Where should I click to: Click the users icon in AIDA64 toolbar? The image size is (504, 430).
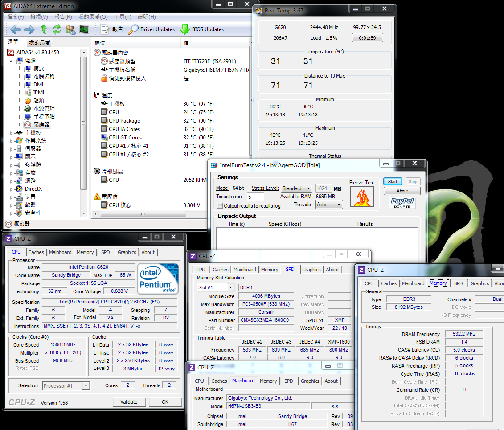[x=70, y=29]
